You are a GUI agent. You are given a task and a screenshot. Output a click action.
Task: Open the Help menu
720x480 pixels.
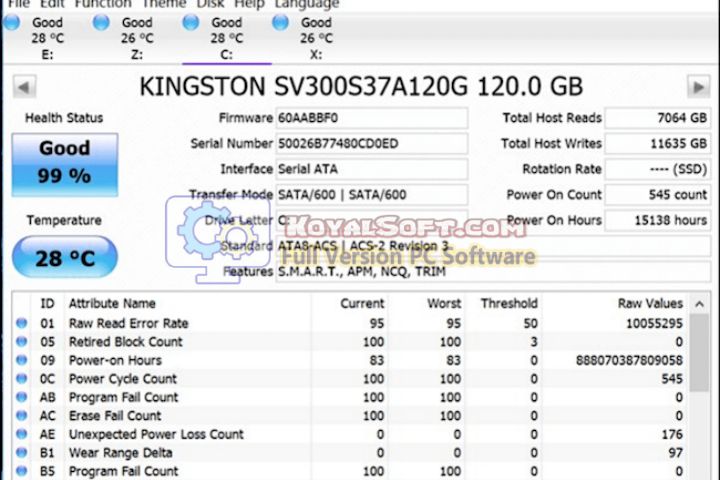249,4
